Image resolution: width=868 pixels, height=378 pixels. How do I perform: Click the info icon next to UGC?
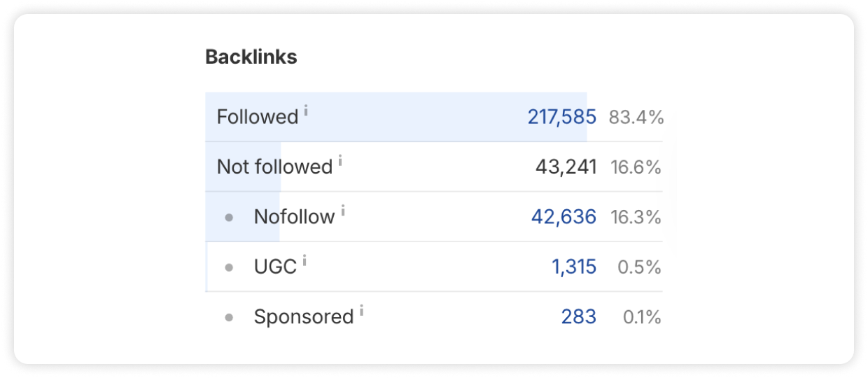click(x=304, y=261)
